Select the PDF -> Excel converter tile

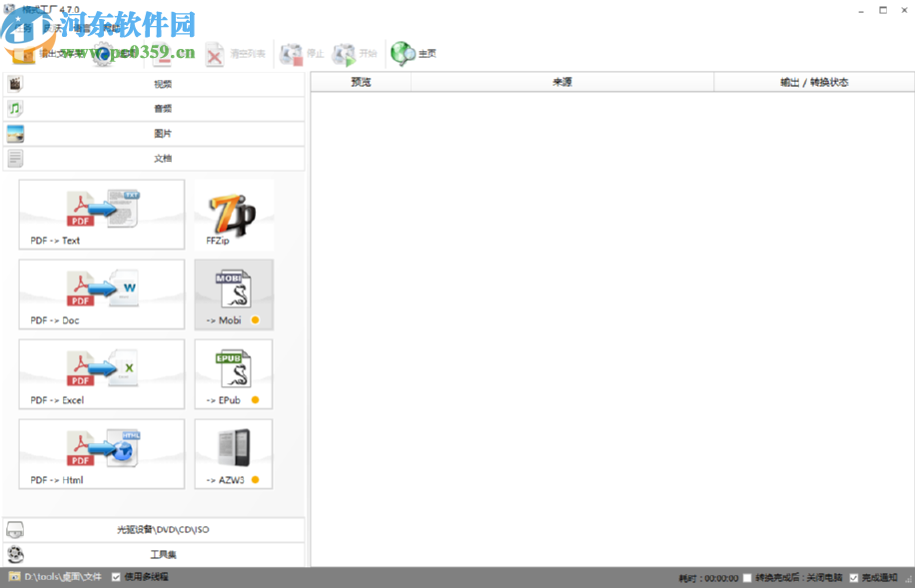pyautogui.click(x=102, y=374)
